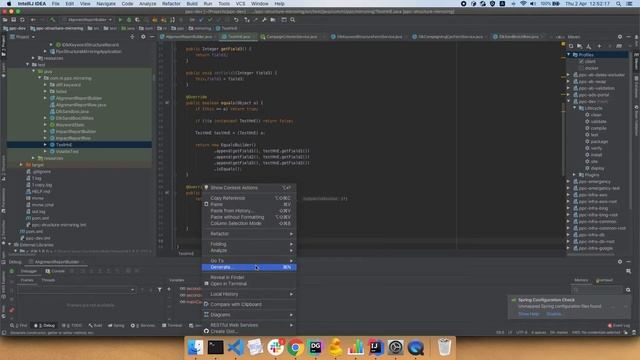Click the Debug bug icon in toolbar
This screenshot has height=360, width=640.
click(129, 20)
